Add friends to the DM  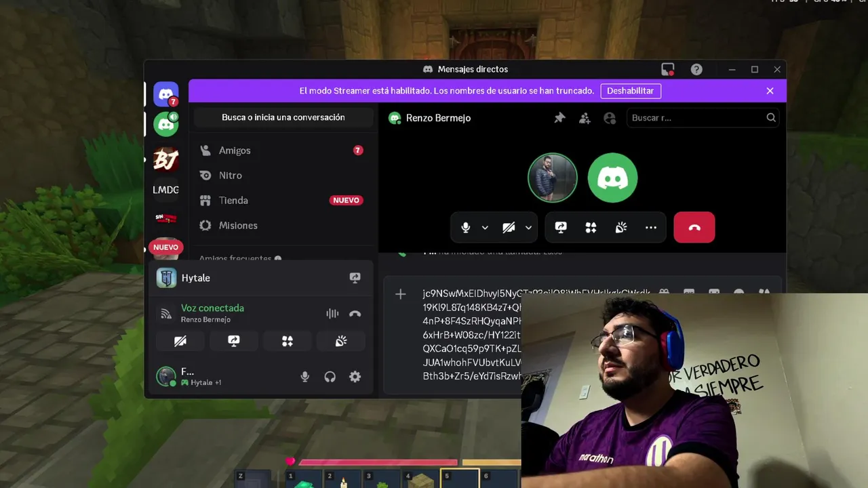coord(585,118)
